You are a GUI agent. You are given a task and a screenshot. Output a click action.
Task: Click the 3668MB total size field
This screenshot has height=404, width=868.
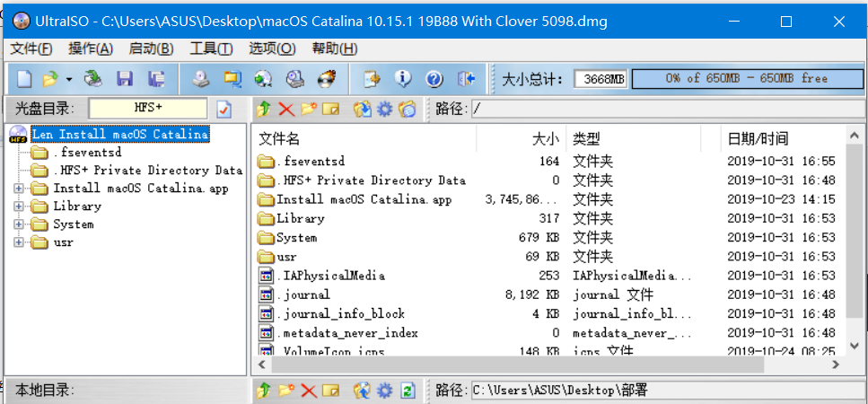coord(601,79)
